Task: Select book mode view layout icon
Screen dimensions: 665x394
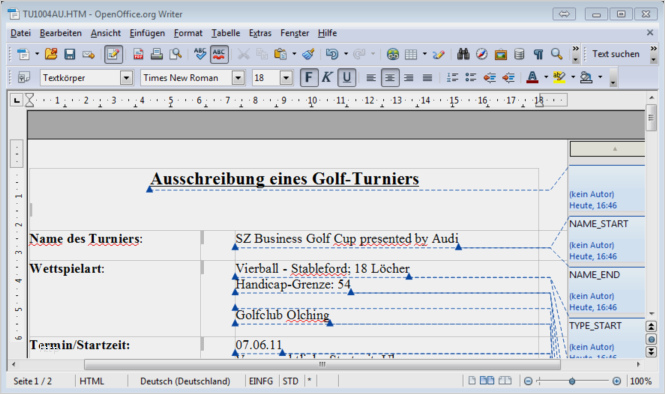Action: (505, 381)
